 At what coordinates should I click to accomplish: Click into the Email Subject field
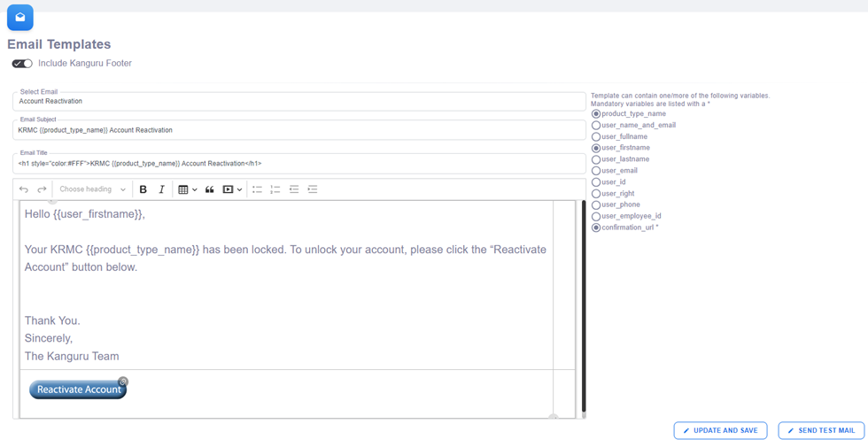click(x=298, y=130)
